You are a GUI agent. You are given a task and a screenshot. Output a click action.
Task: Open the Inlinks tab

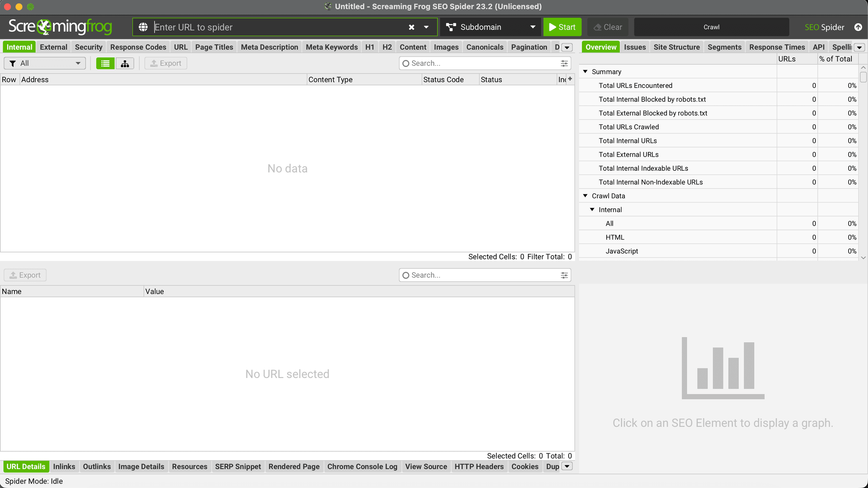tap(64, 467)
